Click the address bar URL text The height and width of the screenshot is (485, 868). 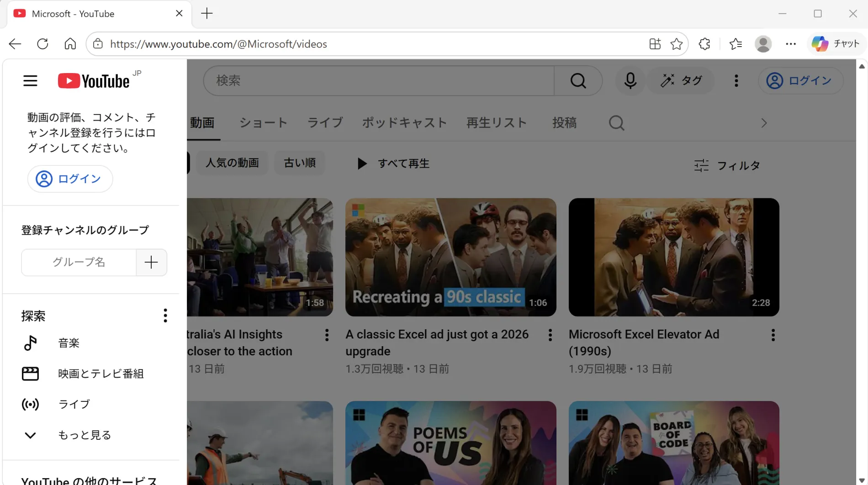[x=218, y=44]
